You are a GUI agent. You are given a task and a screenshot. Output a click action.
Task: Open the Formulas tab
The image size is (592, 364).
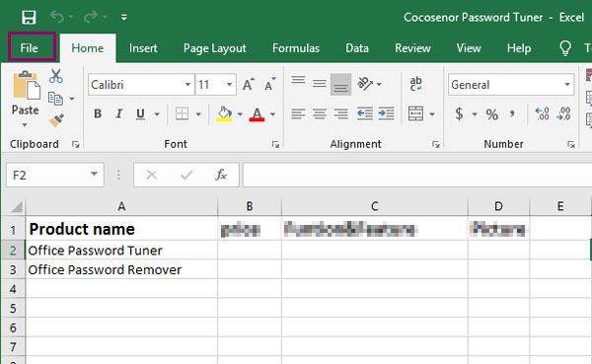coord(296,48)
